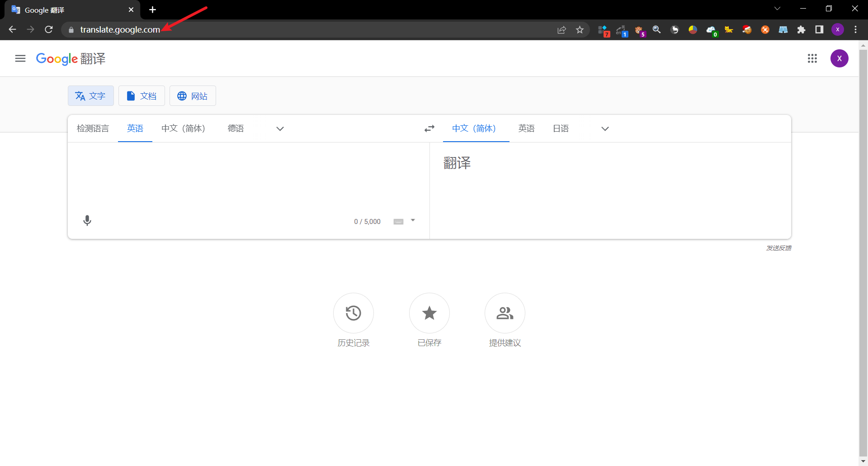Open Chrome profile X in the toolbar
Image resolution: width=868 pixels, height=466 pixels.
tap(838, 30)
